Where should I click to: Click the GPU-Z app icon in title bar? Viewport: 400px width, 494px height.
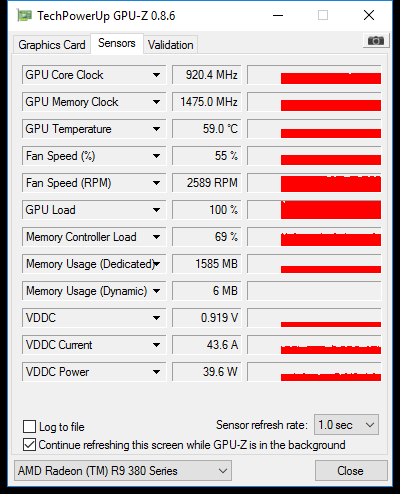pyautogui.click(x=24, y=16)
